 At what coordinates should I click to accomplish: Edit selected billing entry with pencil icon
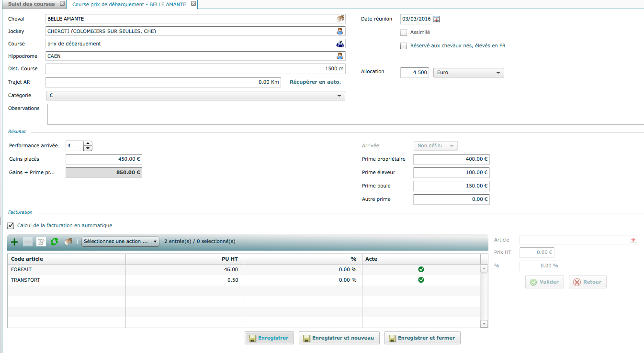tap(41, 242)
